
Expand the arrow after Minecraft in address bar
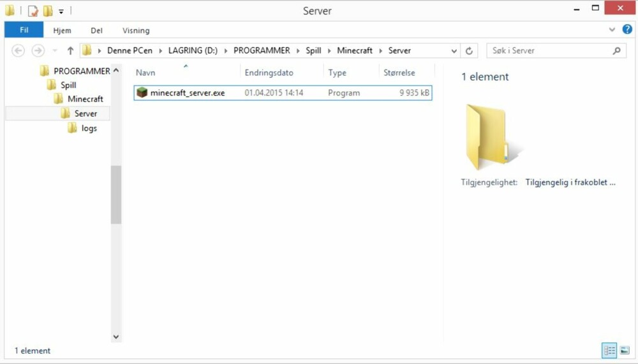point(380,51)
